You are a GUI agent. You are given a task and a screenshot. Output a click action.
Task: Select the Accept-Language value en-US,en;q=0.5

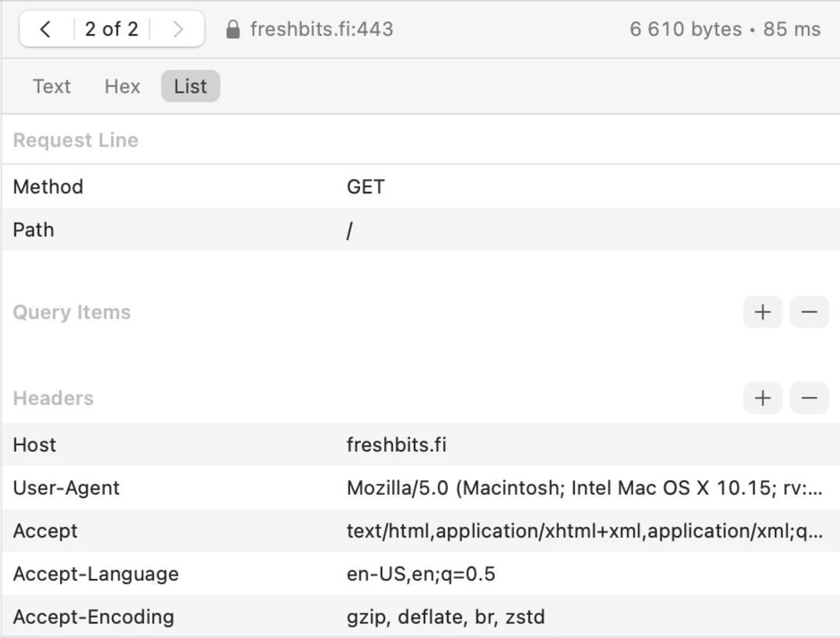pyautogui.click(x=421, y=574)
